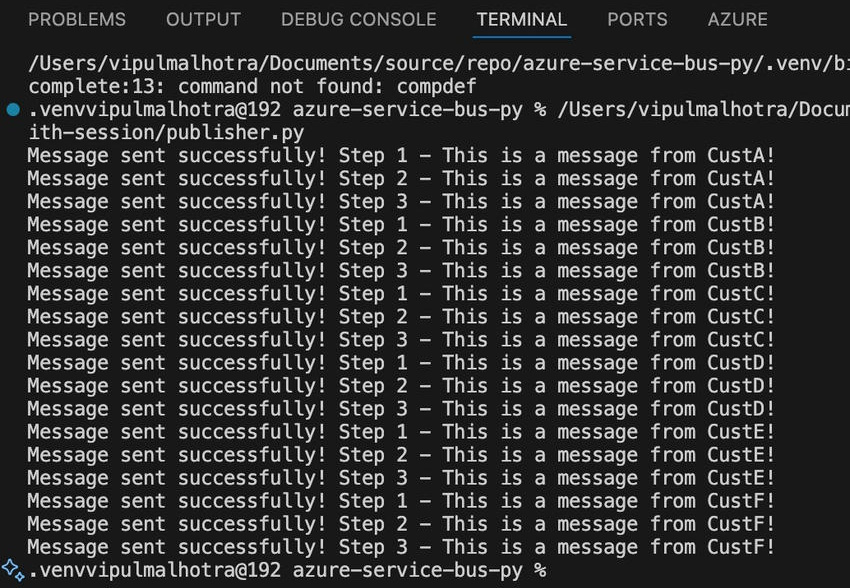Click the Step 1 CustA message line
Screen dimensions: 850x588
point(401,156)
